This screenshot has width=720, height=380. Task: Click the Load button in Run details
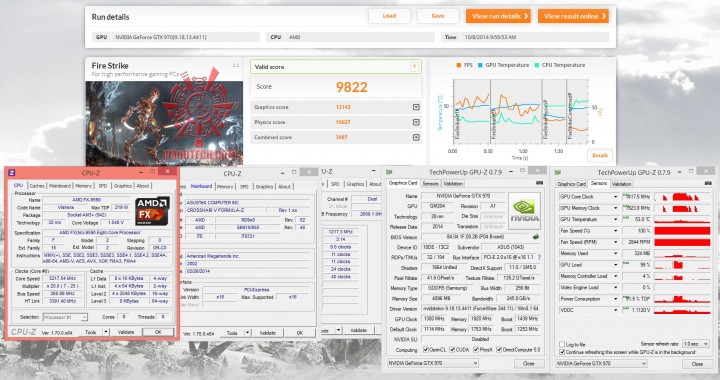389,16
